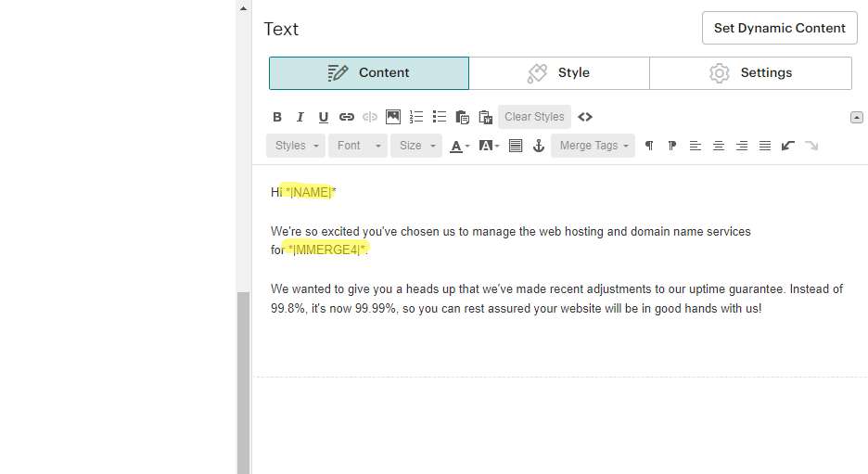Collapse the editor toolbar arrow
Image resolution: width=868 pixels, height=474 pixels.
pos(856,118)
